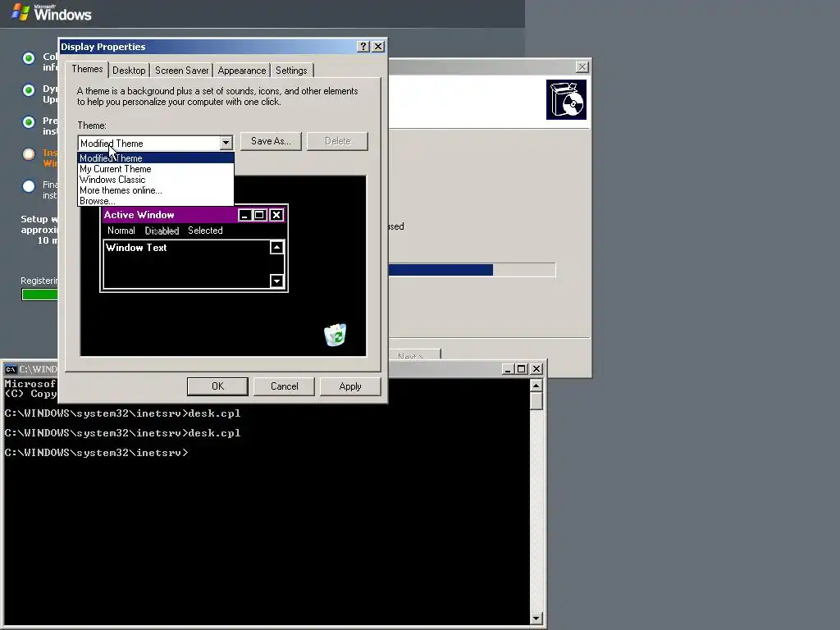
Task: Click Normal in preview menu
Action: coord(121,231)
